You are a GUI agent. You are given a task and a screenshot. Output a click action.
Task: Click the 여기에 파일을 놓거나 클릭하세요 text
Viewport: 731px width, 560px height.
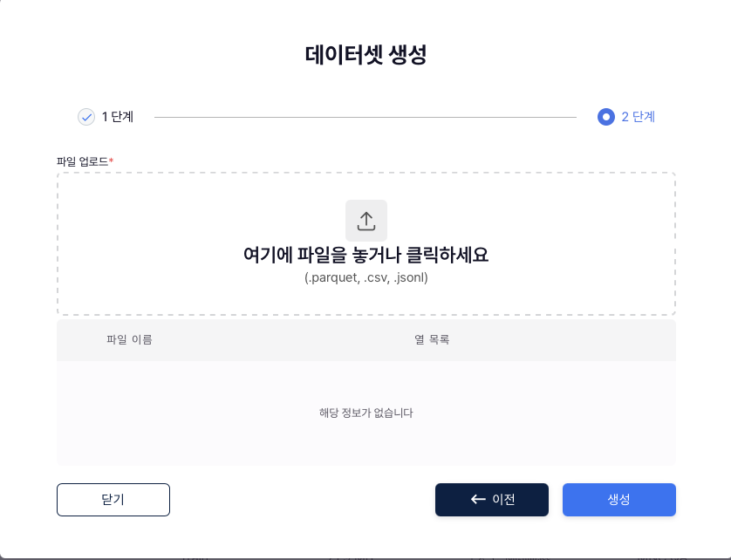(x=366, y=256)
